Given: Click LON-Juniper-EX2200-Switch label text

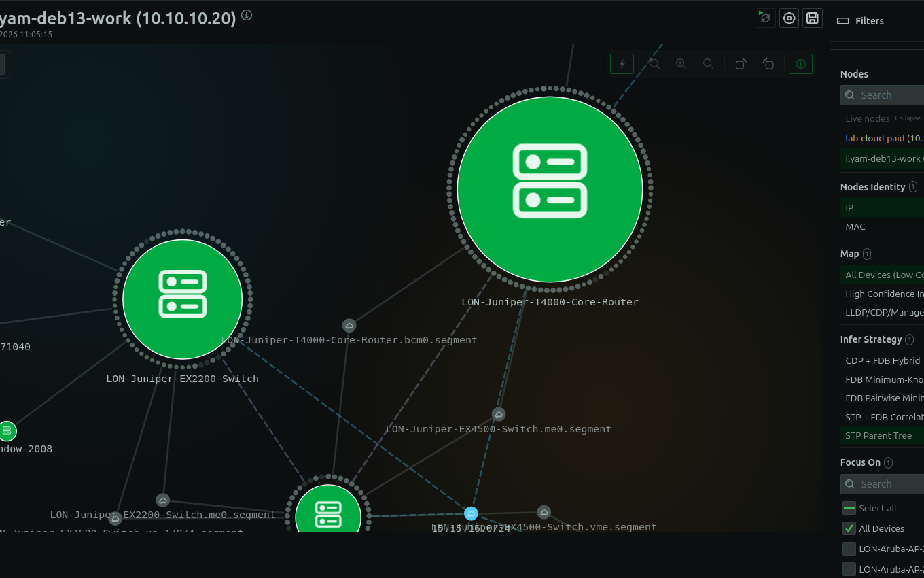Looking at the screenshot, I should coord(183,379).
